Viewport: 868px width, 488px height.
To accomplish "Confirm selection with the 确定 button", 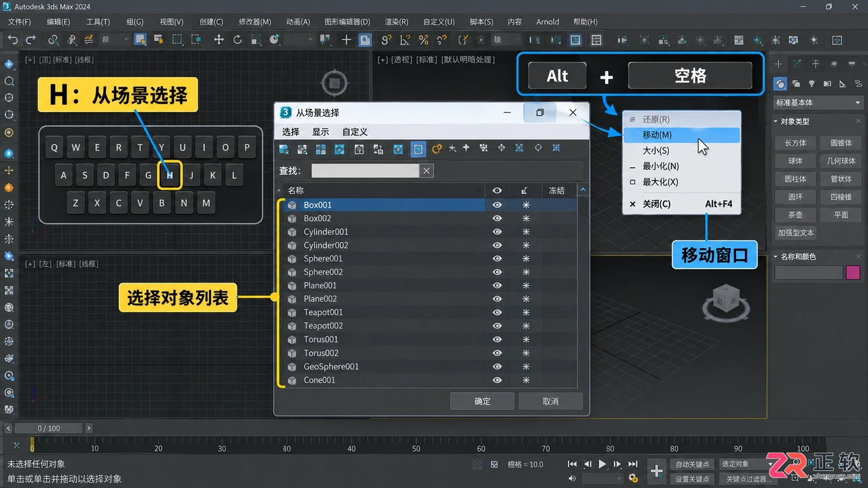I will coord(482,401).
